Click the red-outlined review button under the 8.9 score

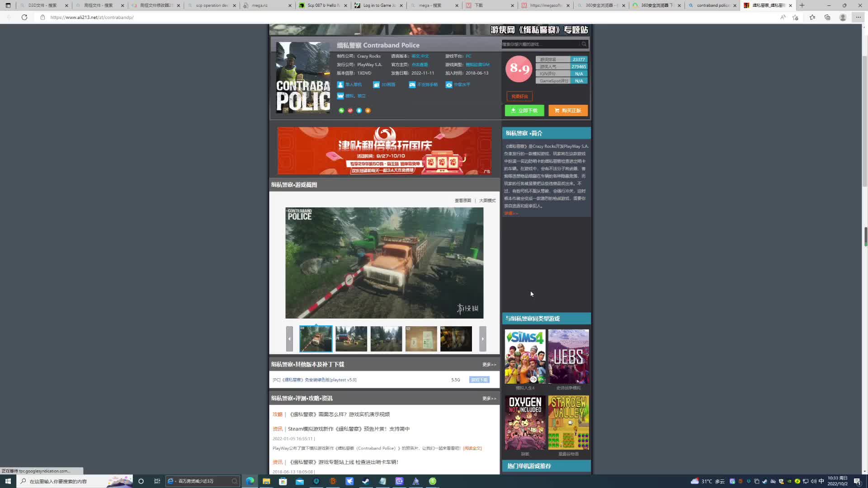[519, 96]
